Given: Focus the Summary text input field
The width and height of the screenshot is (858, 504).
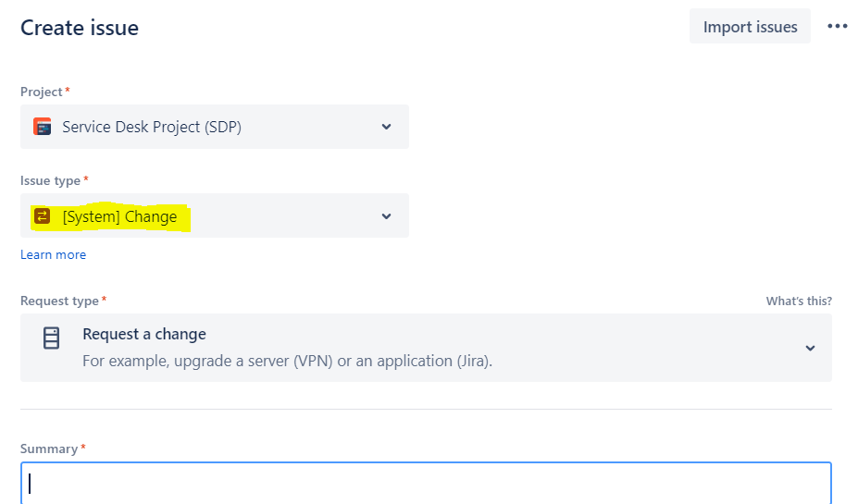Looking at the screenshot, I should pyautogui.click(x=426, y=483).
